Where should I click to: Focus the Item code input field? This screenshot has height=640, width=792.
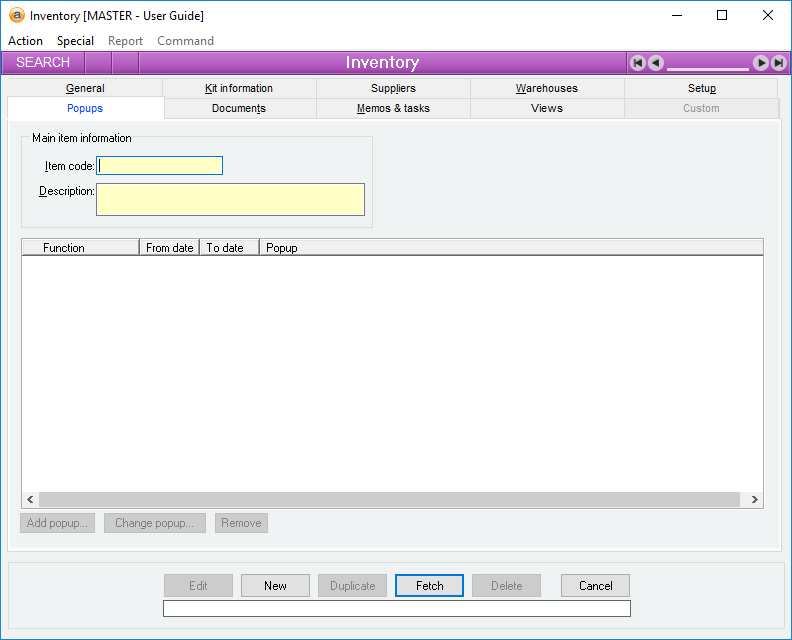pos(160,166)
